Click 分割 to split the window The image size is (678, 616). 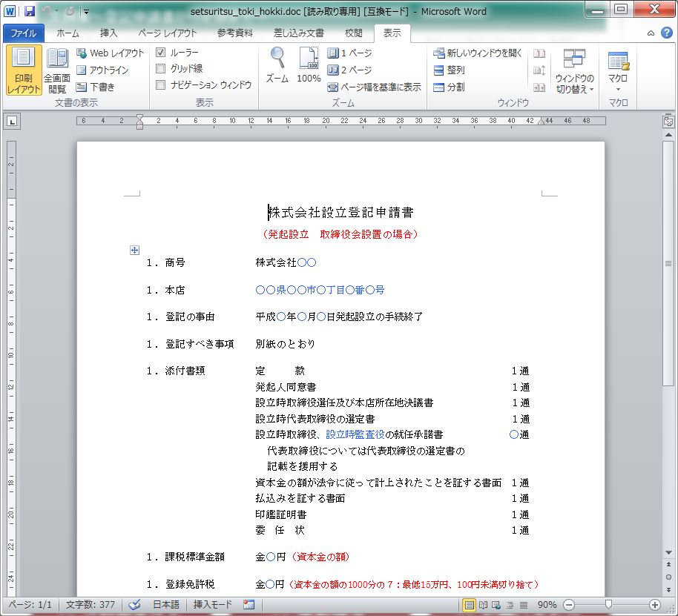pyautogui.click(x=449, y=87)
